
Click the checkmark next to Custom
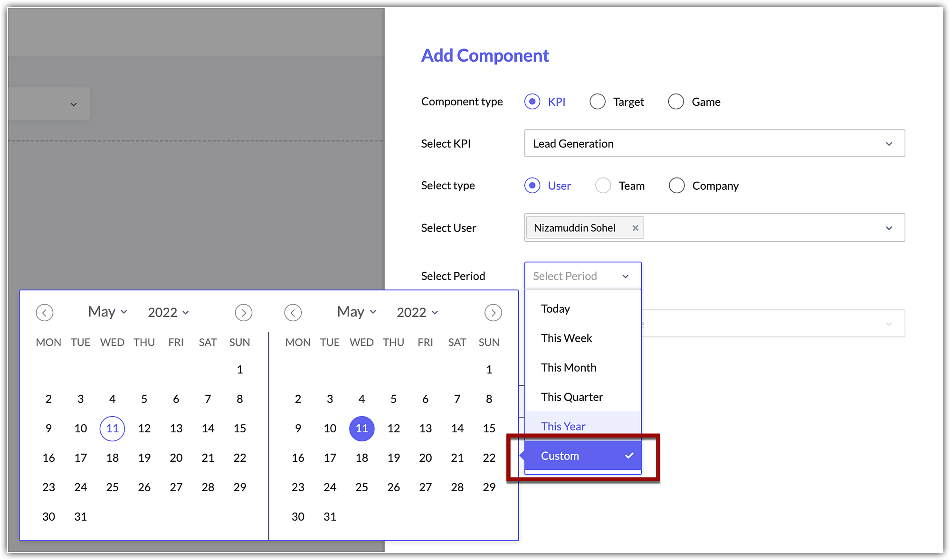point(629,456)
